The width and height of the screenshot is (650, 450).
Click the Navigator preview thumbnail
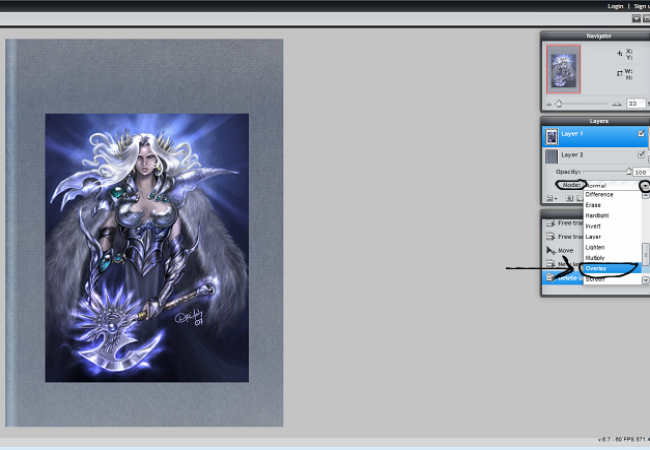[x=563, y=69]
